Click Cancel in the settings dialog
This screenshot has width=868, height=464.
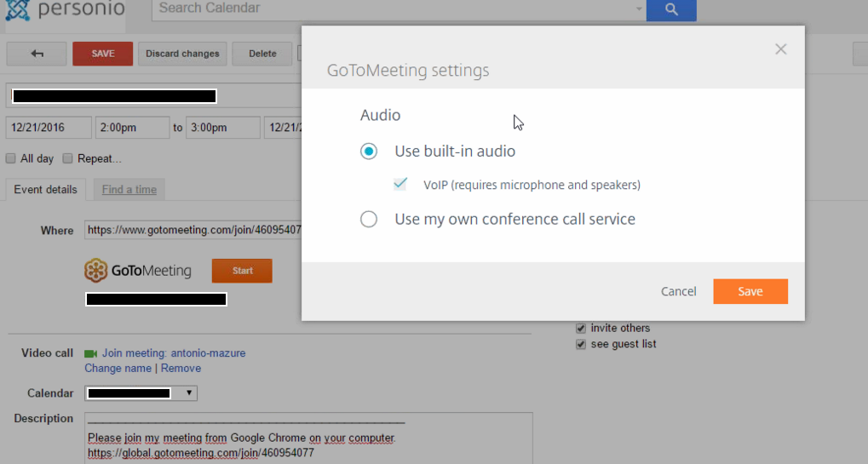click(678, 291)
